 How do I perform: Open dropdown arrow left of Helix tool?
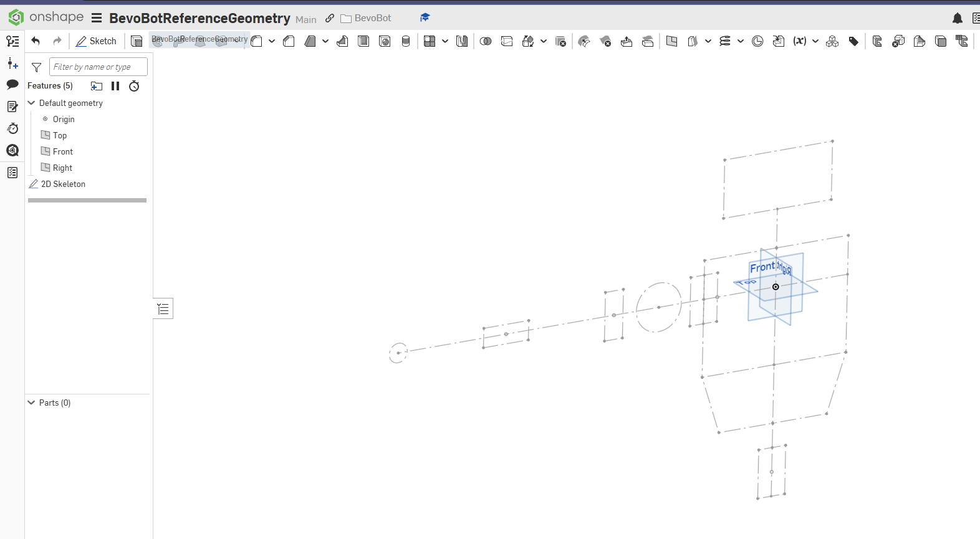coord(708,41)
